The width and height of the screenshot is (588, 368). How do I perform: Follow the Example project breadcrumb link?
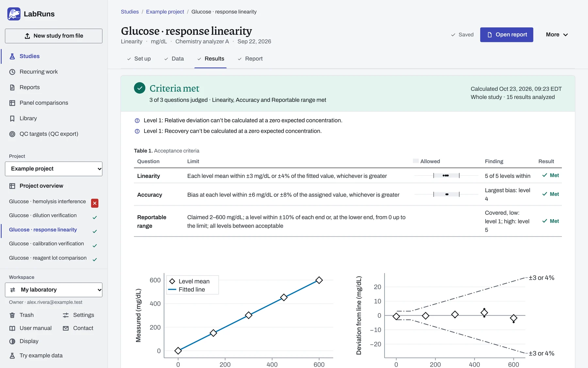point(165,12)
